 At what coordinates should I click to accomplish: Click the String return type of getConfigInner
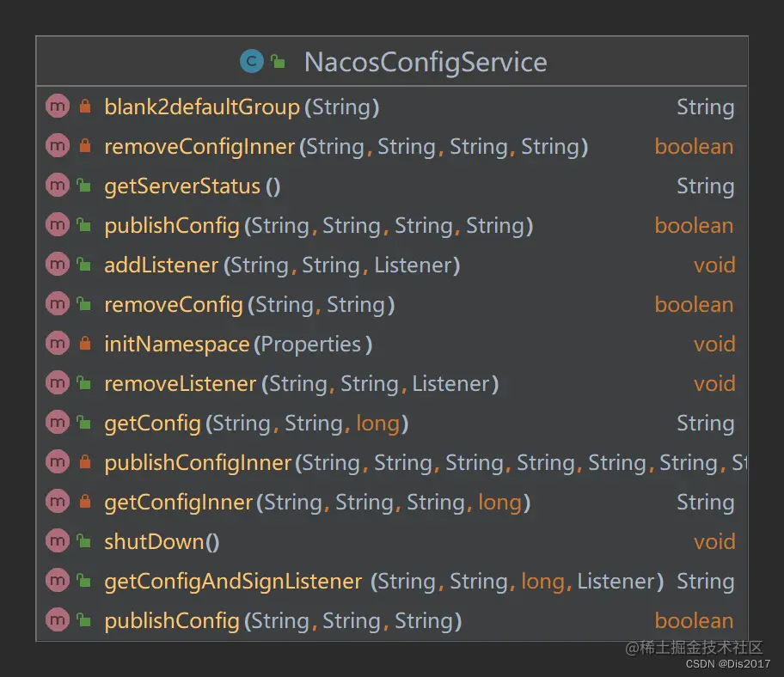tap(705, 502)
